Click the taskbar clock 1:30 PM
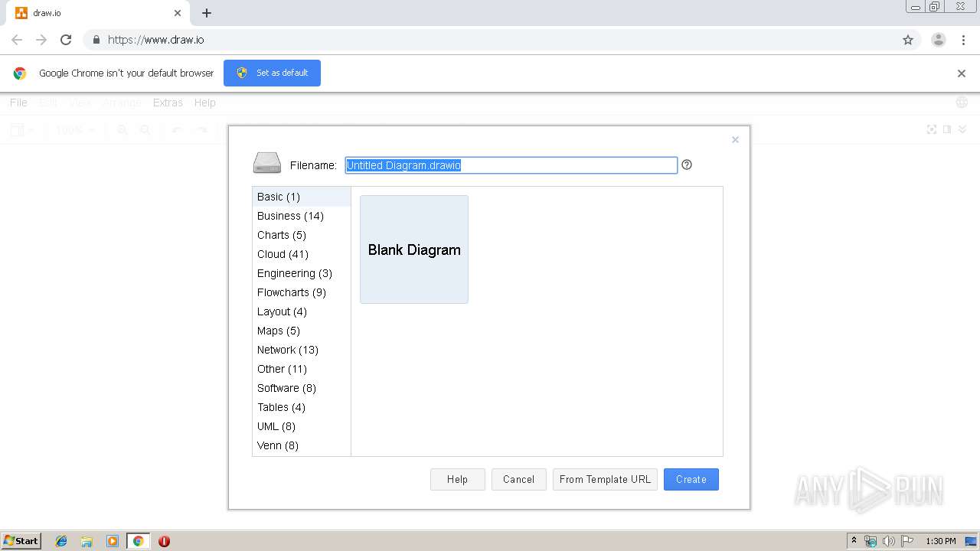Screen dimensions: 980x551 pos(941,541)
